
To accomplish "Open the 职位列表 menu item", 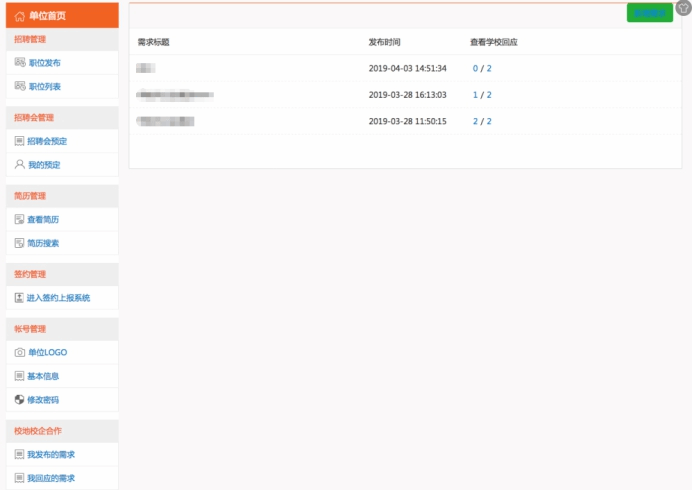I will tap(62, 87).
